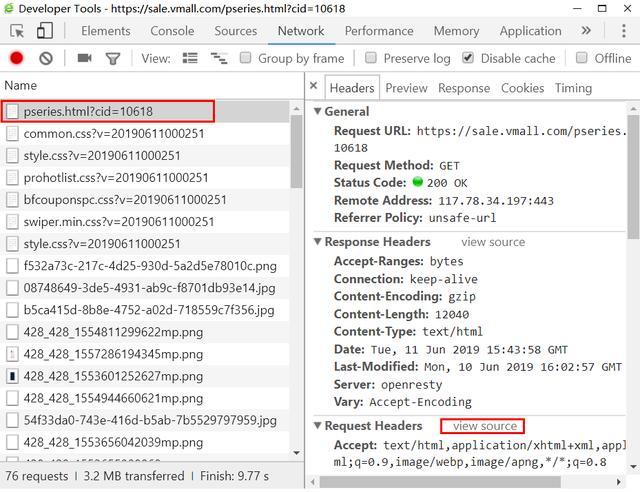Select the pseries.html?cid=10618 request
The height and width of the screenshot is (492, 640).
pos(145,111)
